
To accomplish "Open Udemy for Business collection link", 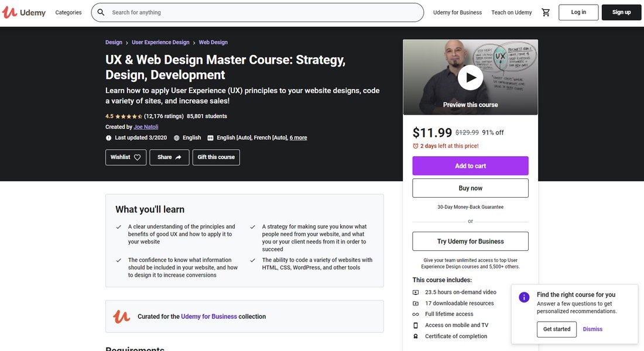I will [x=209, y=316].
